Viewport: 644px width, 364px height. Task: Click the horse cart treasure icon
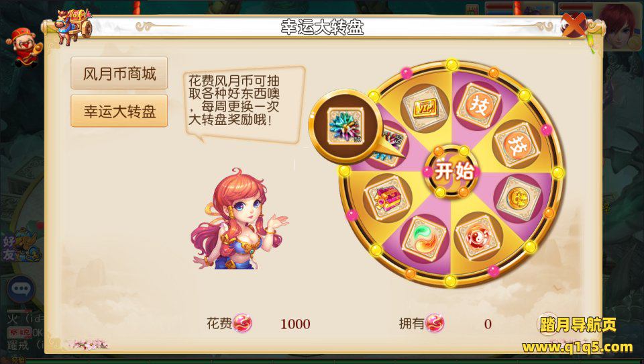click(74, 26)
